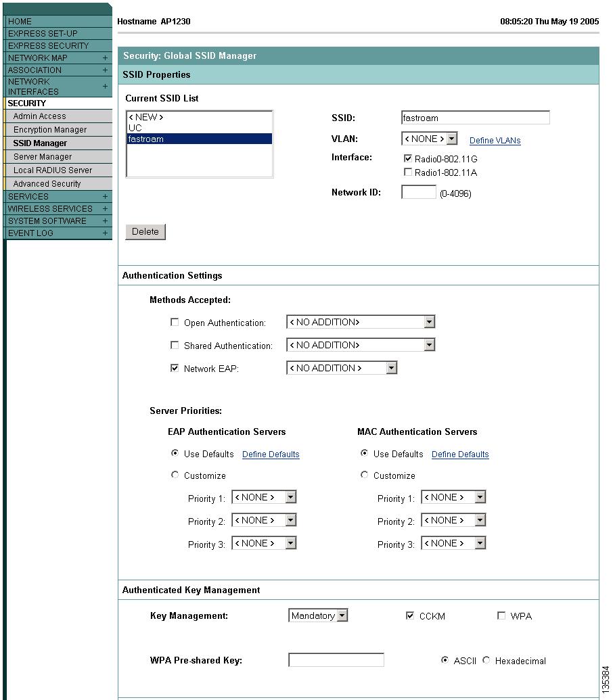613x700 pixels.
Task: Choose Hexadecimal format for WPA pre-shared key
Action: coord(486,661)
